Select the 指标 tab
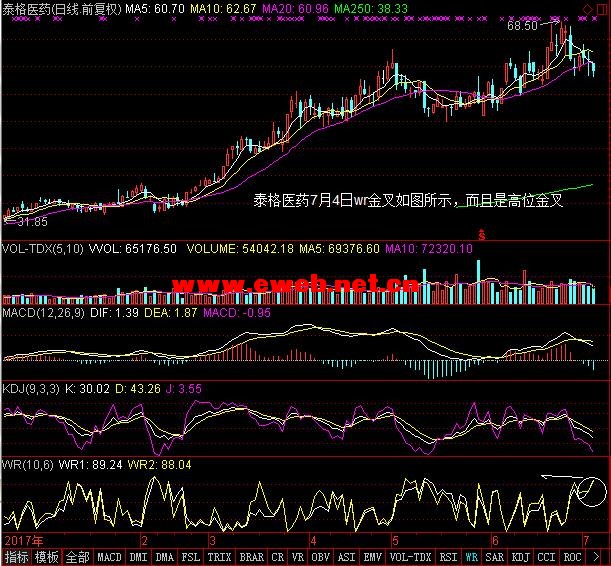Screen dimensions: 611x566 coord(16,557)
